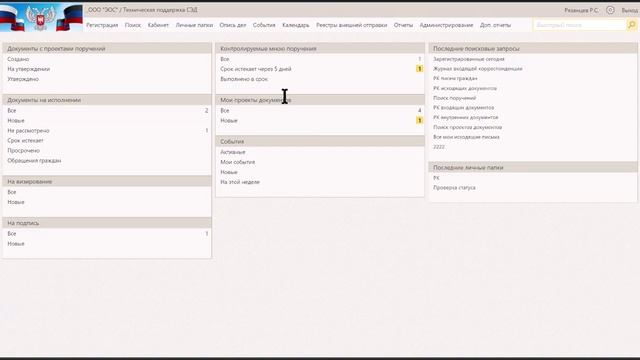Open "Все" under "На визирование"
The image size is (640, 360).
[12, 192]
